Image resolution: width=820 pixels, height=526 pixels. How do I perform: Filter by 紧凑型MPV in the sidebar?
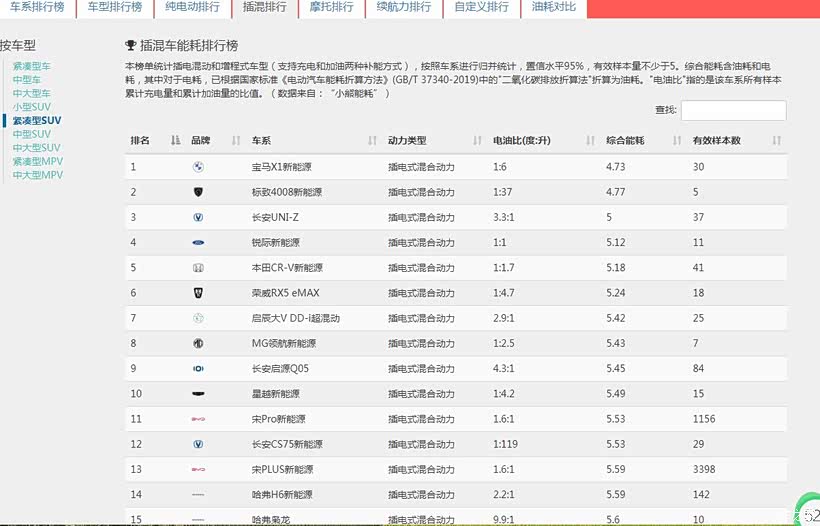point(38,162)
